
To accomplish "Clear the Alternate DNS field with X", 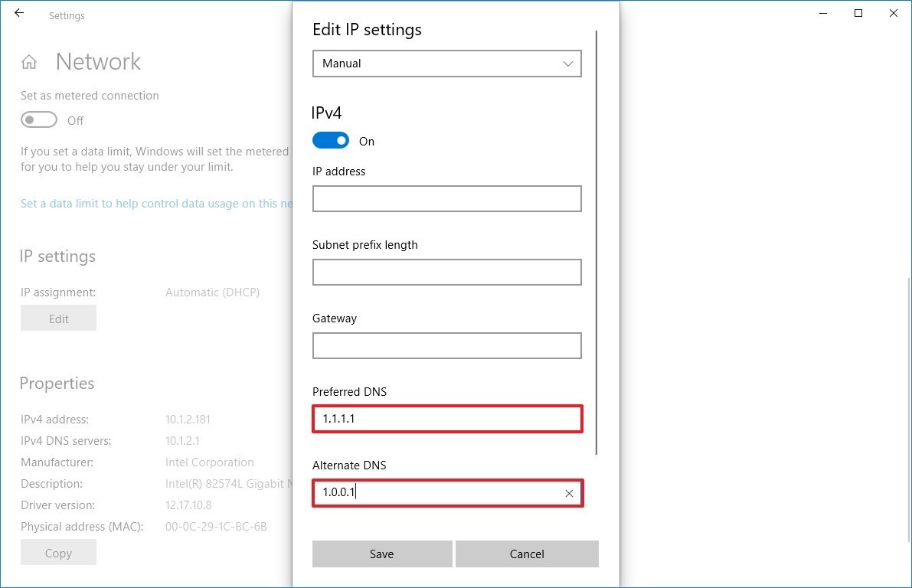I will coord(569,494).
